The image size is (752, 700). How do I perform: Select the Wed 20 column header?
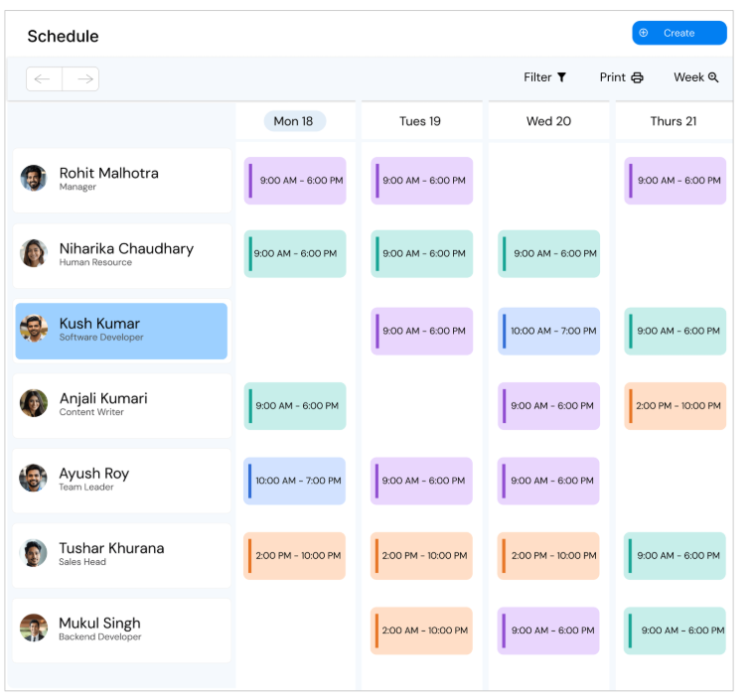pyautogui.click(x=548, y=121)
